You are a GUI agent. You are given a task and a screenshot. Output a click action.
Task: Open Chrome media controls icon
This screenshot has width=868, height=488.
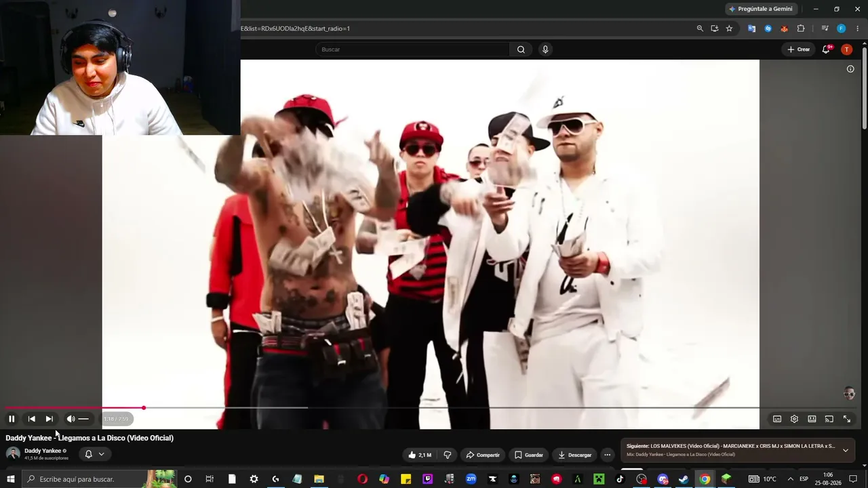coord(825,28)
